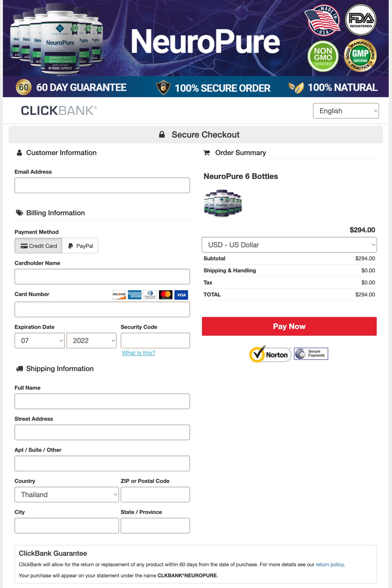This screenshot has width=392, height=588.
Task: Click the Pay Now button
Action: pyautogui.click(x=289, y=326)
